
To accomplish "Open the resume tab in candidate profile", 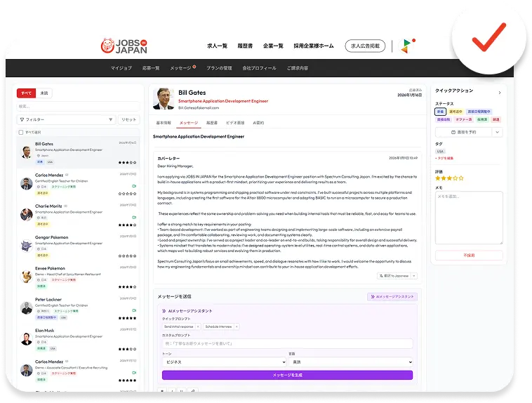I will coord(212,123).
